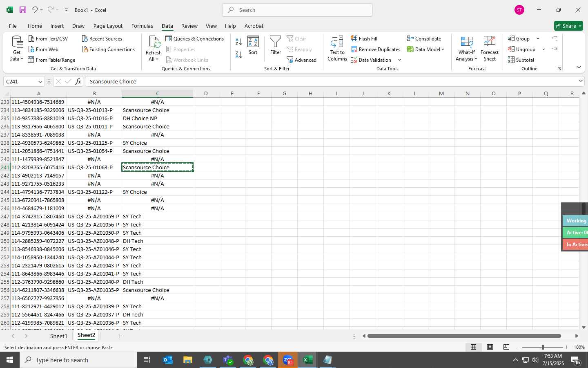Image resolution: width=588 pixels, height=368 pixels.
Task: Expand the formula bar
Action: (x=581, y=81)
